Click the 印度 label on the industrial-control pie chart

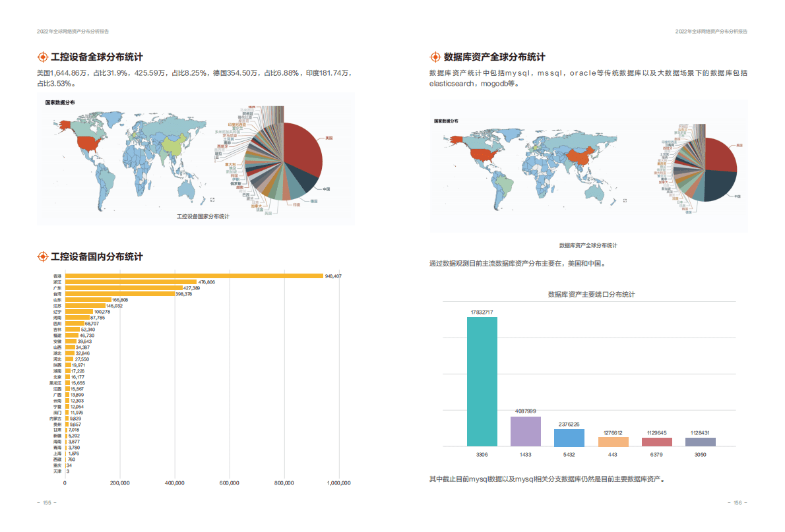pos(296,204)
